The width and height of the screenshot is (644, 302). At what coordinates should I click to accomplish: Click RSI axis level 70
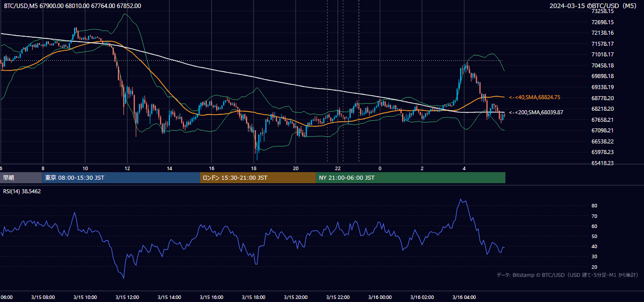coord(594,216)
